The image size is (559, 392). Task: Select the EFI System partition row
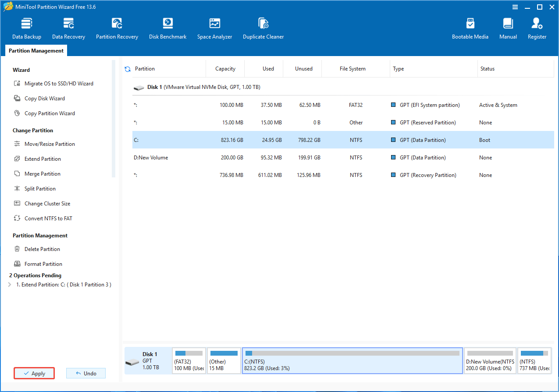(343, 105)
